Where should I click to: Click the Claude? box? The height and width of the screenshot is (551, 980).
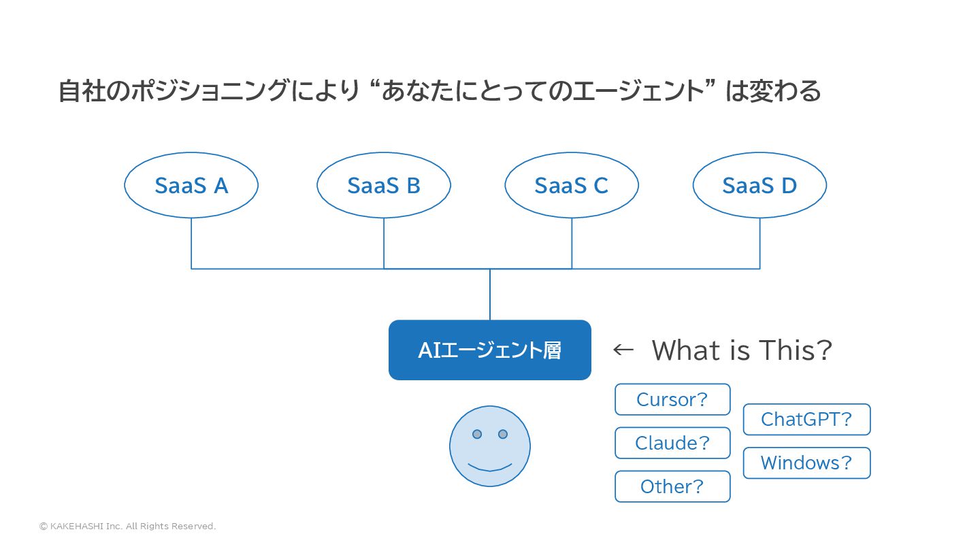coord(672,443)
